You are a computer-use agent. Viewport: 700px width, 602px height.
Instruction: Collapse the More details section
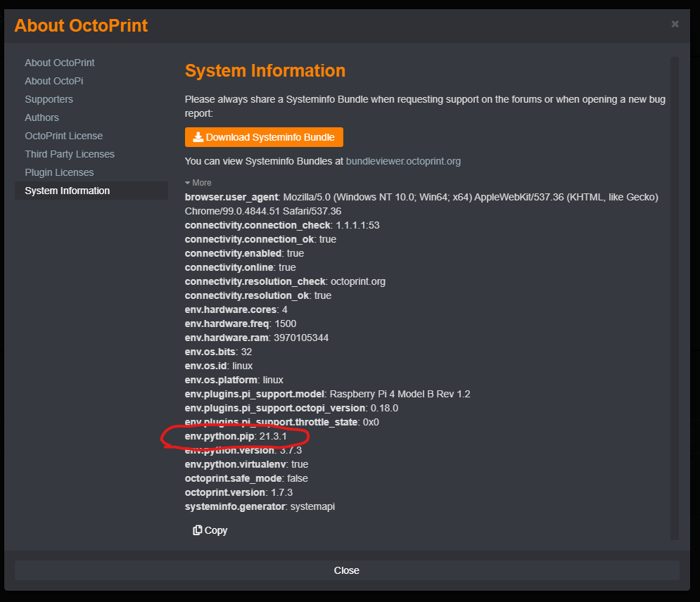(x=198, y=182)
